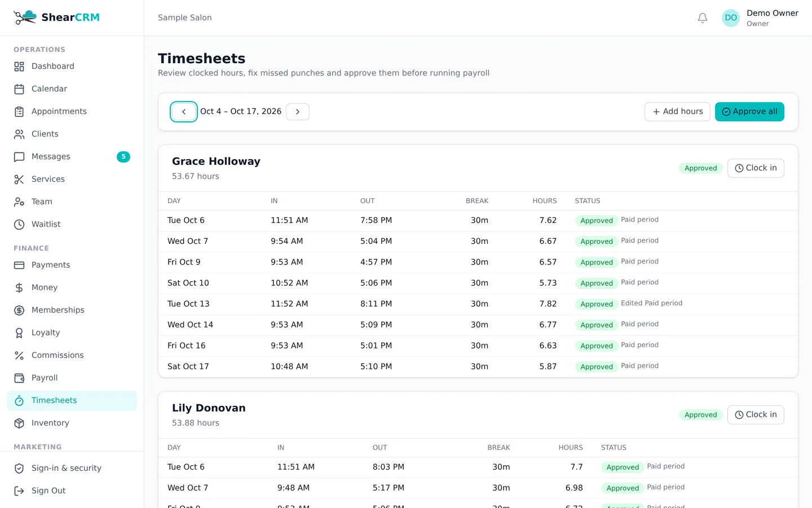Screen dimensions: 812x508
Task: Open Inventory in the sidebar
Action: tap(72, 423)
